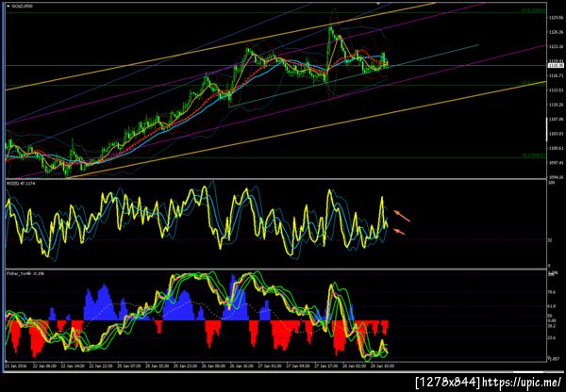Click the RSI indicator label
This screenshot has height=392, width=566.
(19, 183)
